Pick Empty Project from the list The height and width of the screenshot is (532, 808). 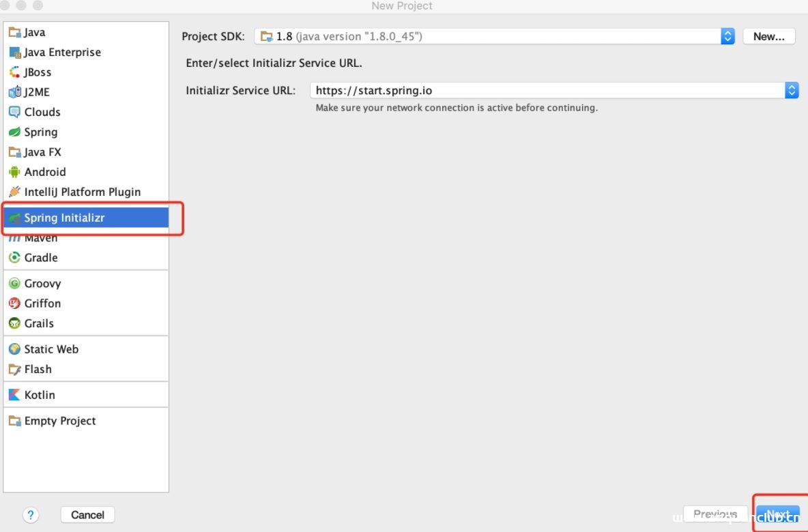click(60, 421)
